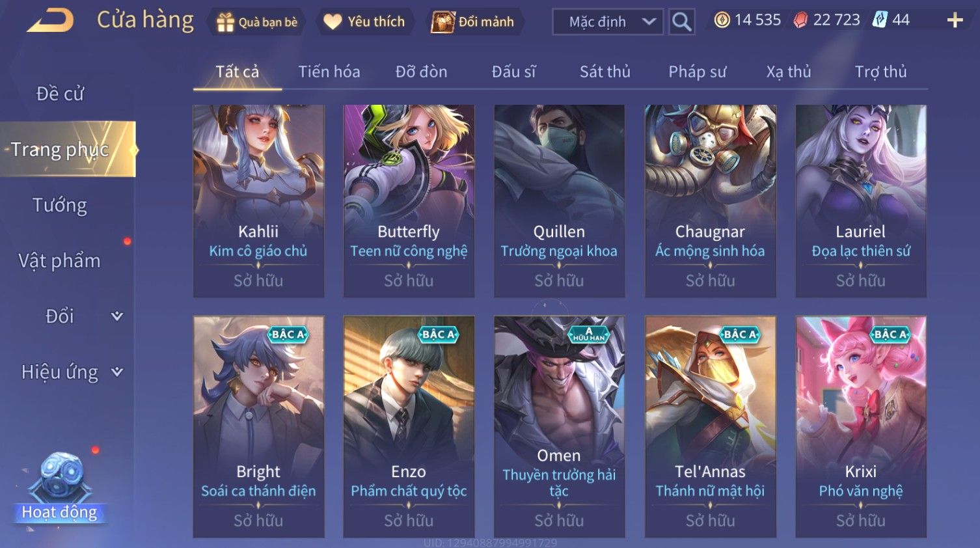Click the golden back arrow icon

(x=51, y=21)
